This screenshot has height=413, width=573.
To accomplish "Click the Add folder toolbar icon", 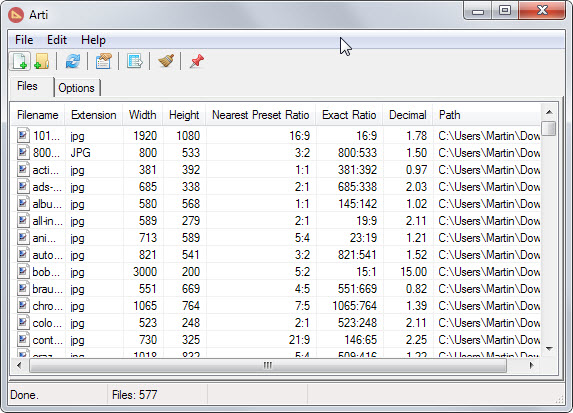I will point(42,61).
